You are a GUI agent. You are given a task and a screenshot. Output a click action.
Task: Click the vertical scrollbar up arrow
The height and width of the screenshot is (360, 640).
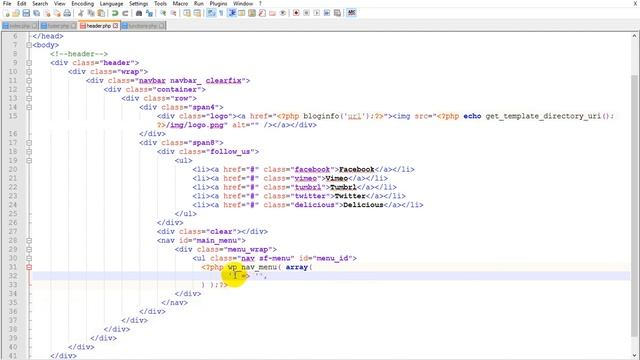click(x=635, y=36)
